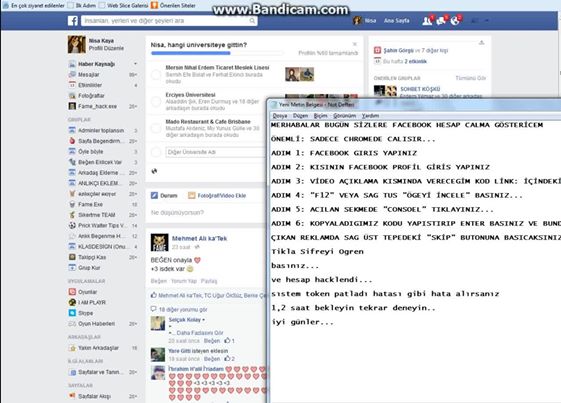Expand Haber Kaynağı dropdown arrow
The image size is (561, 403).
point(135,64)
